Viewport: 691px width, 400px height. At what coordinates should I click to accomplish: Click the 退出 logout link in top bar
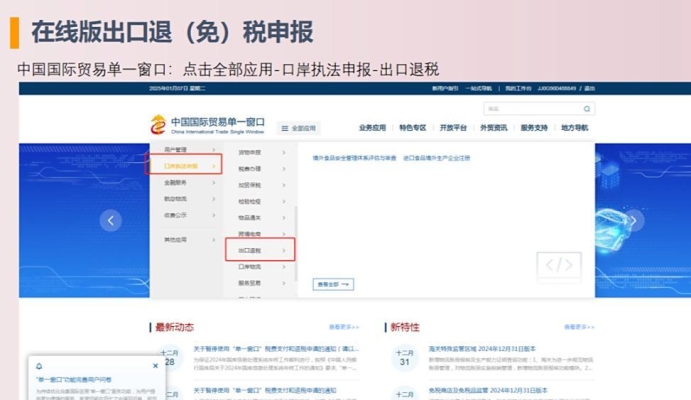(589, 88)
